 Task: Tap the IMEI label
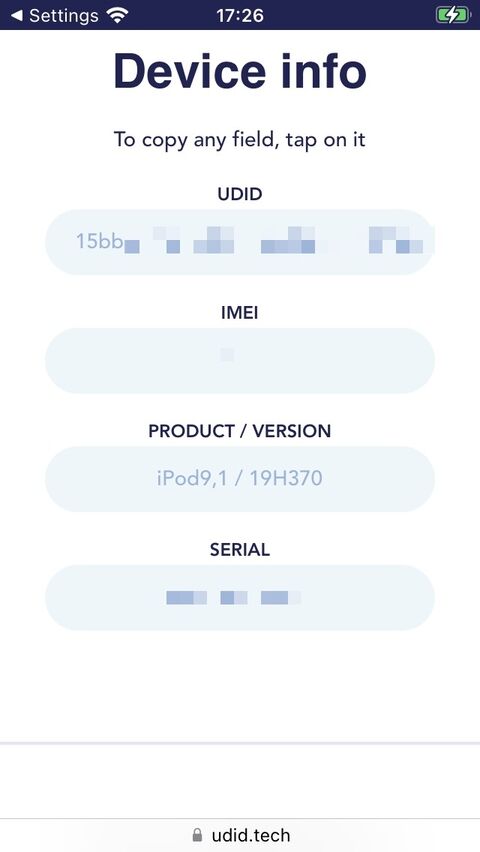[240, 312]
